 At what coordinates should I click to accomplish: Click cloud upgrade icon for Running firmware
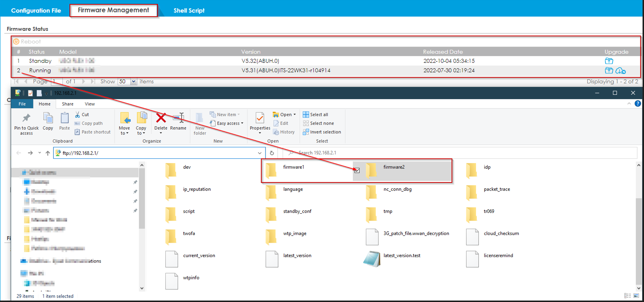(621, 71)
